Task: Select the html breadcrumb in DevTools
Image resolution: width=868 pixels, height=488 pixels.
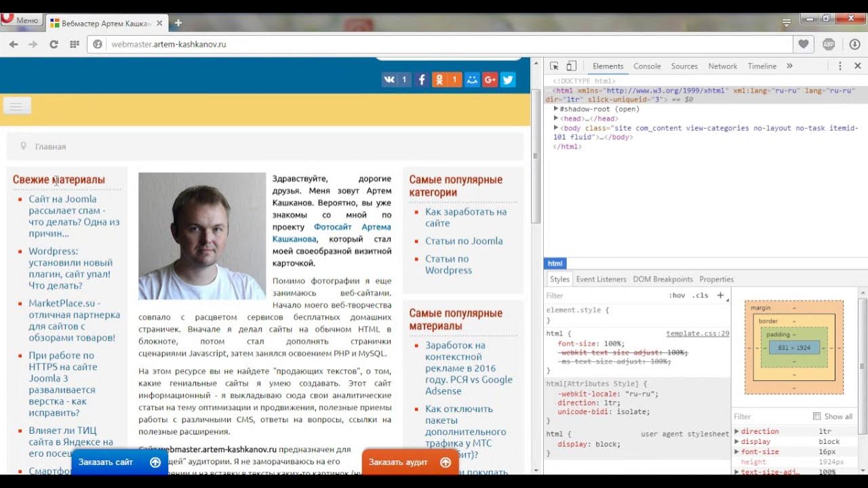Action: coord(555,264)
